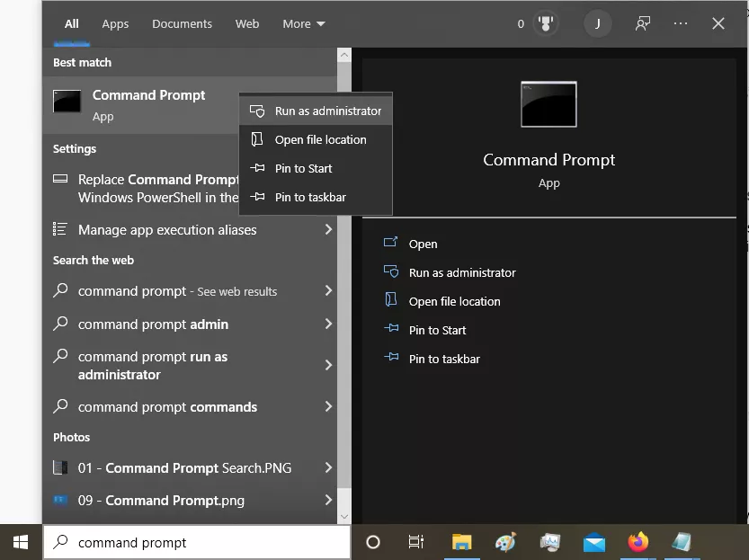Open the feedback icon in search header
749x560 pixels.
tap(642, 24)
